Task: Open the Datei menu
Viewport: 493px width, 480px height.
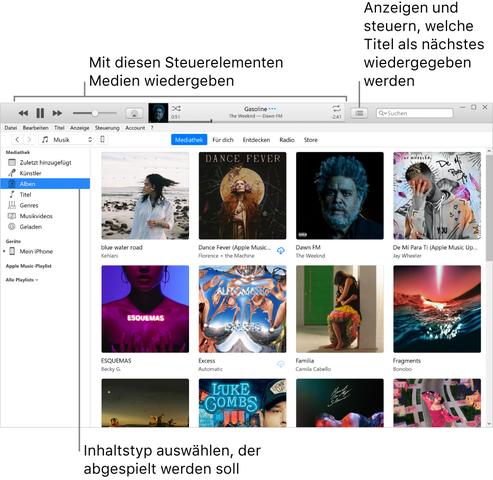Action: pos(11,128)
